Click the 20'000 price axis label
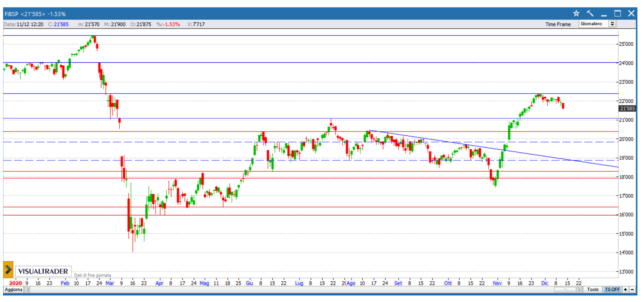Viewport: 644px width, 302px height. (x=626, y=139)
